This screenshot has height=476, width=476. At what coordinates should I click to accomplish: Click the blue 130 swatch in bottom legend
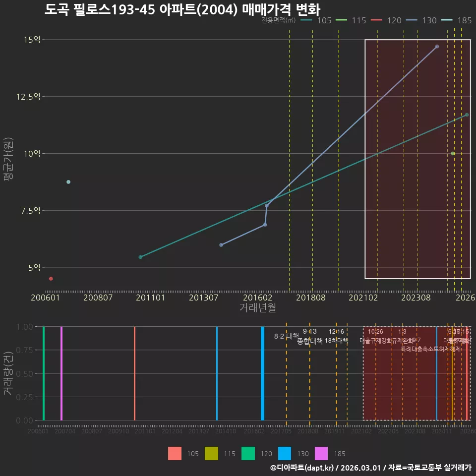285,454
